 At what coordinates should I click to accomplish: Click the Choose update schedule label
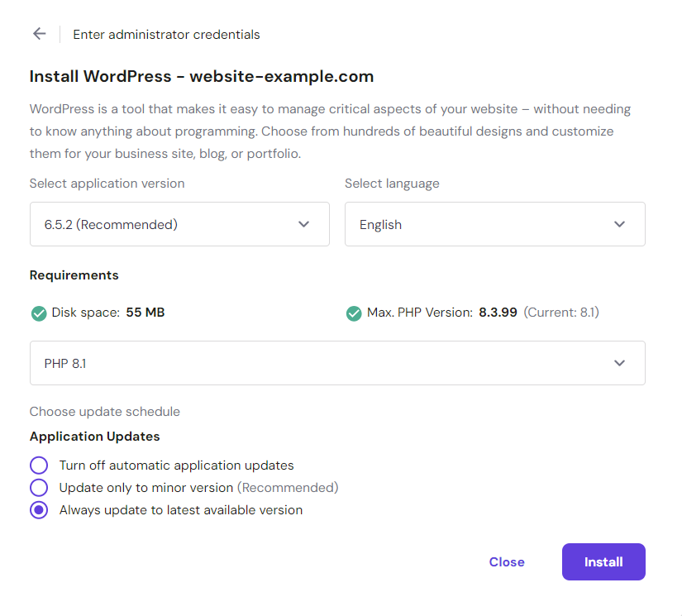coord(104,411)
